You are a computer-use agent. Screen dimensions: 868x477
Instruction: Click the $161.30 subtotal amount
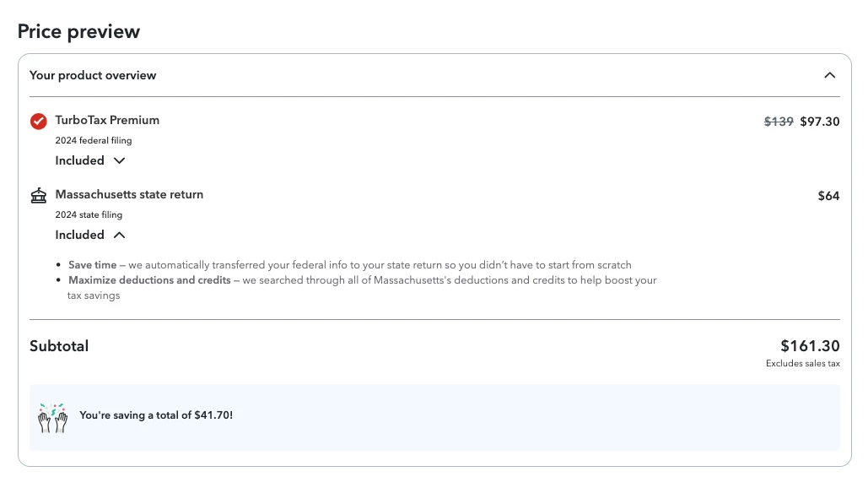pyautogui.click(x=810, y=346)
